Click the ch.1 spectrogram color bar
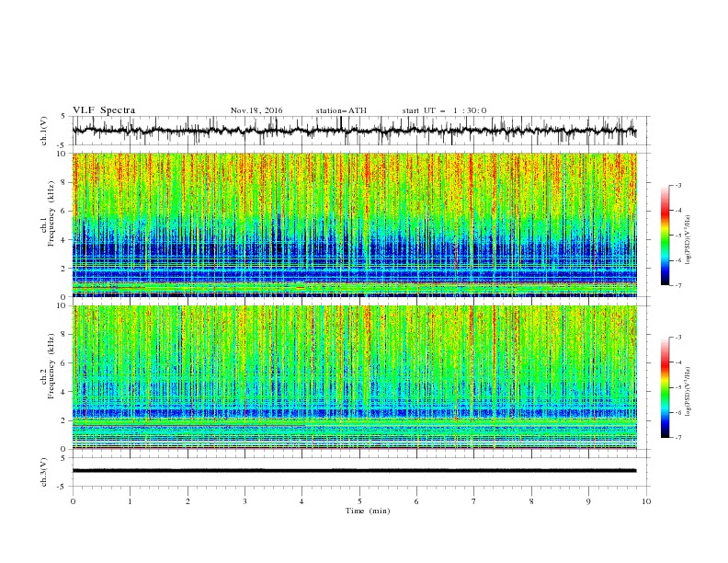Screen dimensions: 728x563 click(x=665, y=236)
